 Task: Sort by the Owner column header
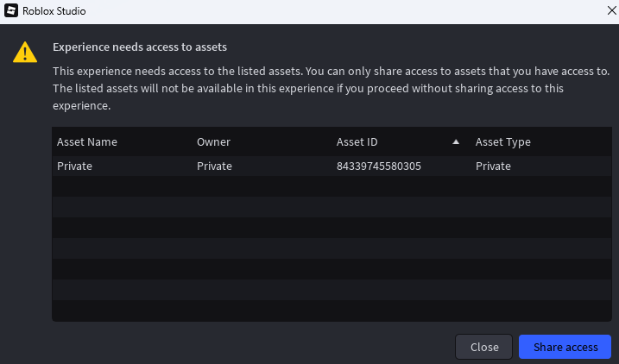coord(213,142)
